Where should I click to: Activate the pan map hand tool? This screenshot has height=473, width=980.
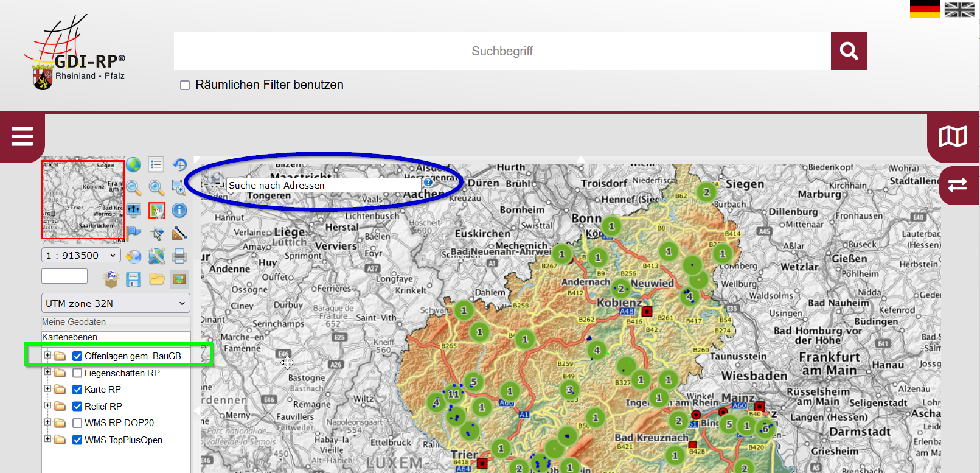tap(157, 211)
